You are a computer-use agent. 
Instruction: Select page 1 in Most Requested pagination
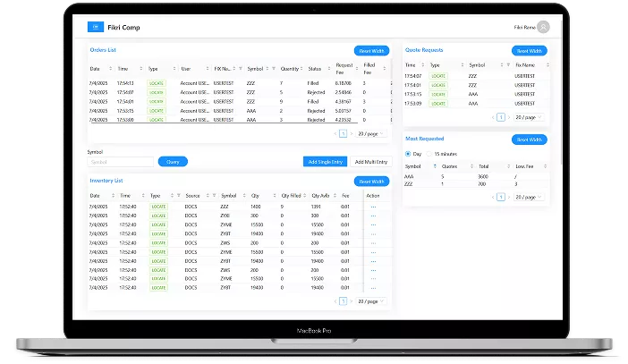(x=501, y=197)
